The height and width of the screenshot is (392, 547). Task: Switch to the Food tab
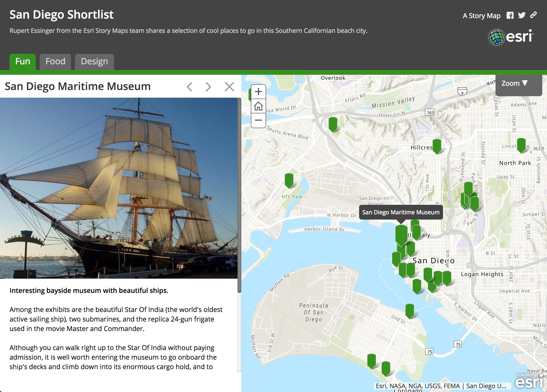tap(55, 61)
